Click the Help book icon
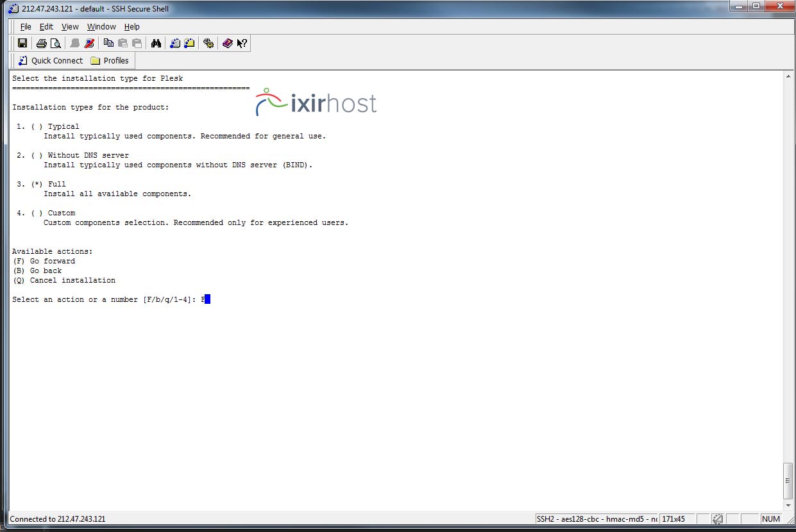This screenshot has height=532, width=796. (x=228, y=44)
